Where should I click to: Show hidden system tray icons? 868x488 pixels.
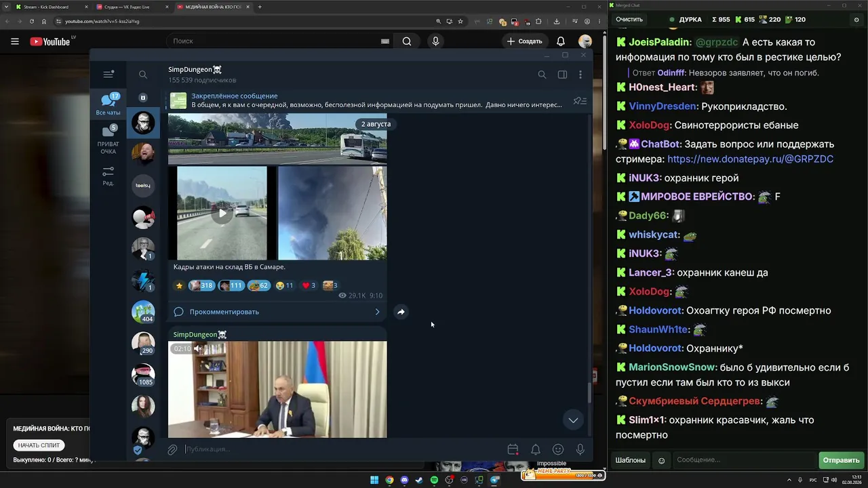click(789, 481)
